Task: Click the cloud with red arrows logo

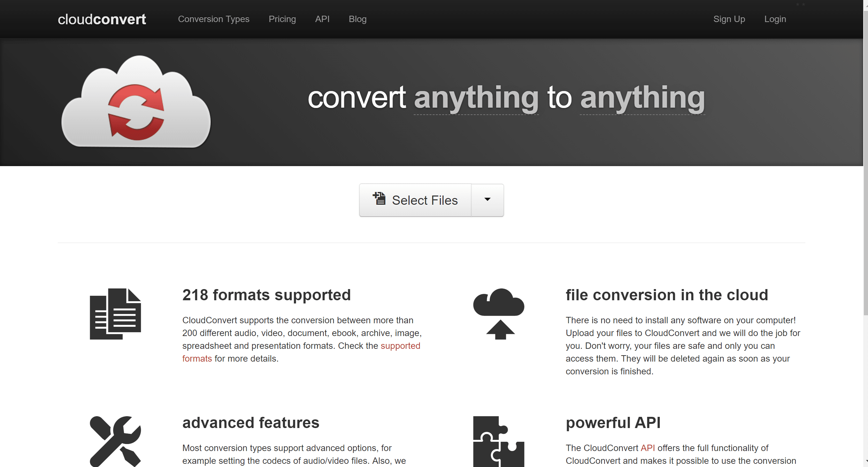Action: pyautogui.click(x=136, y=102)
